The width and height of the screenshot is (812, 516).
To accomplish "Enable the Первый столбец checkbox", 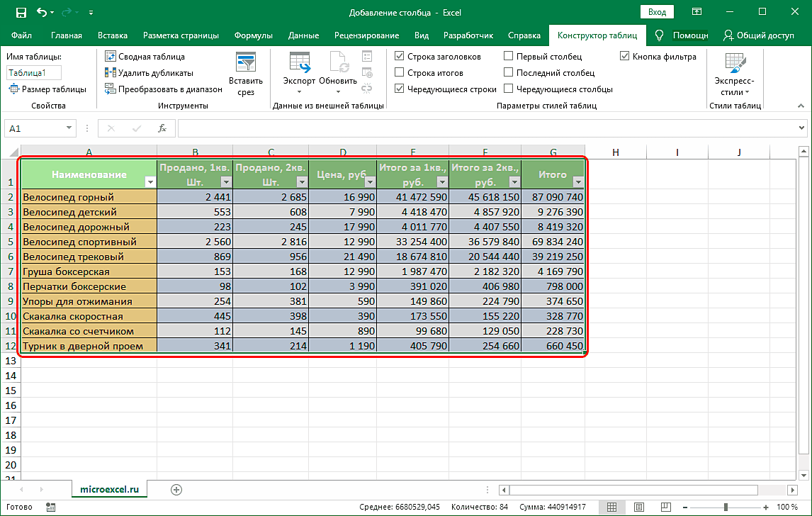I will (x=509, y=57).
